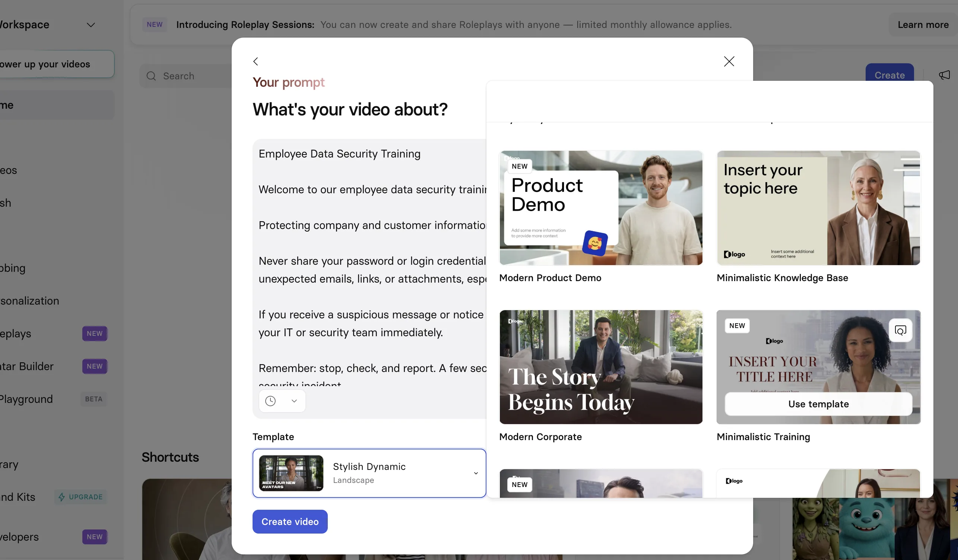This screenshot has width=958, height=560.
Task: Open the clock duration selector
Action: pyautogui.click(x=282, y=401)
